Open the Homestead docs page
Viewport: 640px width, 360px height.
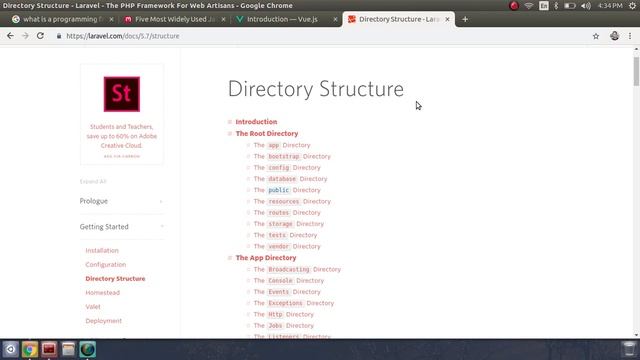pos(102,293)
